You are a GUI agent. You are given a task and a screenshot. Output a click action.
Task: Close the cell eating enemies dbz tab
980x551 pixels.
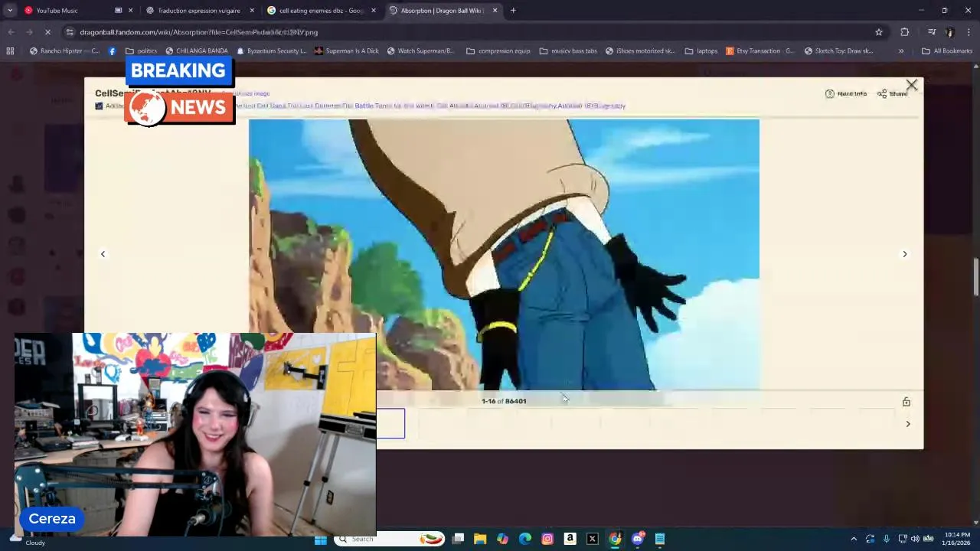coord(374,11)
